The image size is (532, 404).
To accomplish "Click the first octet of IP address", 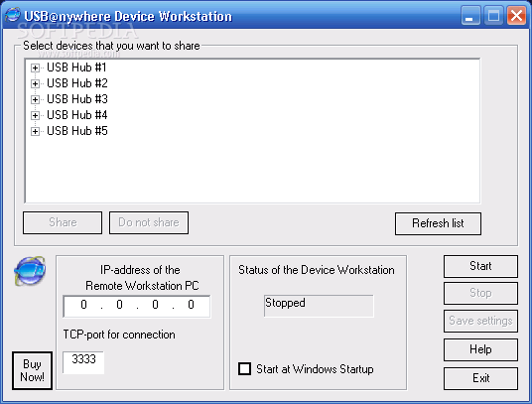I will (x=83, y=305).
